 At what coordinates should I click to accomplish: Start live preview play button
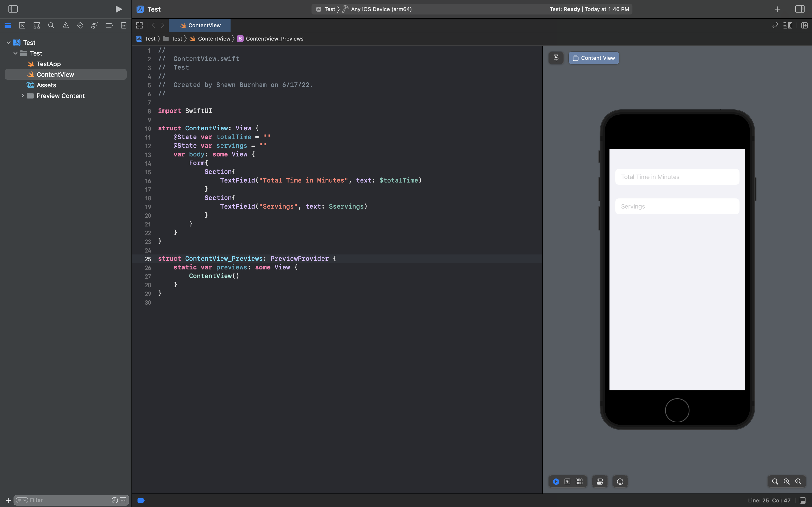point(556,481)
